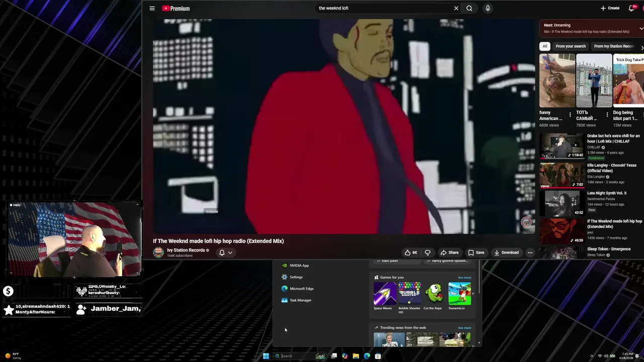The height and width of the screenshot is (362, 644).
Task: Click the Ivy Station Records channel avatar
Action: [158, 252]
